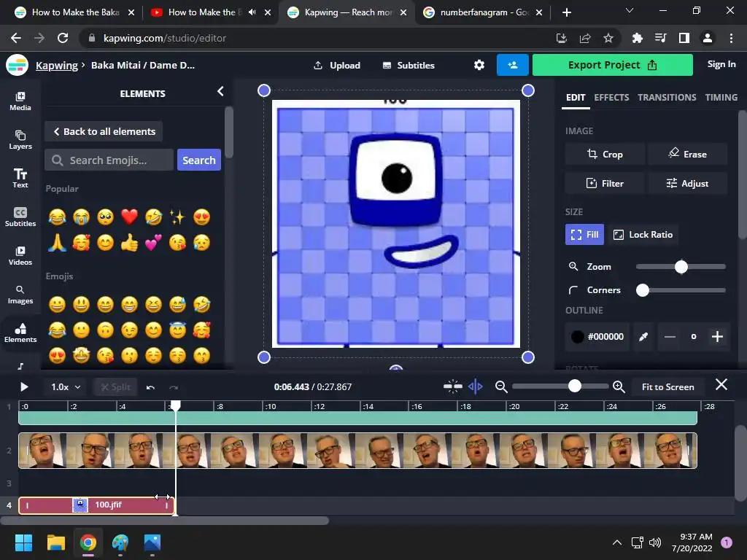Add the red heart emoji

tap(129, 217)
